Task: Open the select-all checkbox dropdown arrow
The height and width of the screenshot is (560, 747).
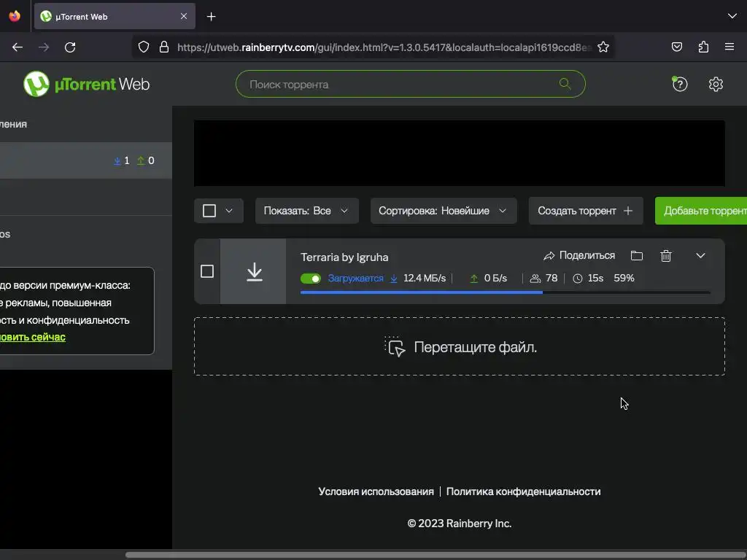Action: coord(229,211)
